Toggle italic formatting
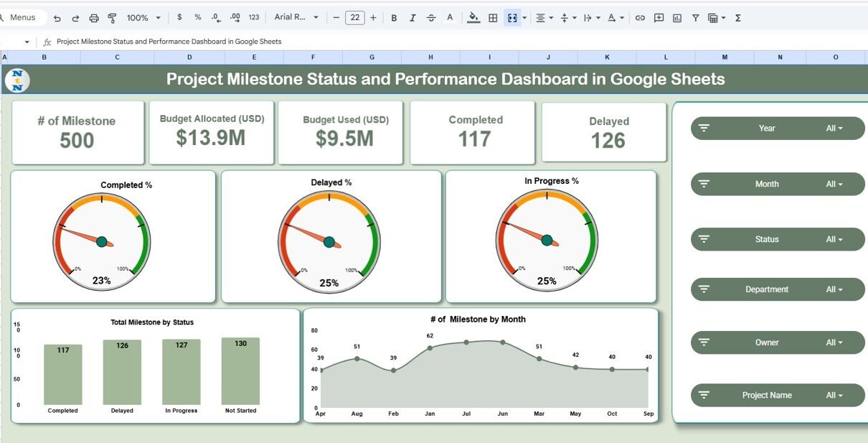This screenshot has width=868, height=443. click(x=412, y=18)
